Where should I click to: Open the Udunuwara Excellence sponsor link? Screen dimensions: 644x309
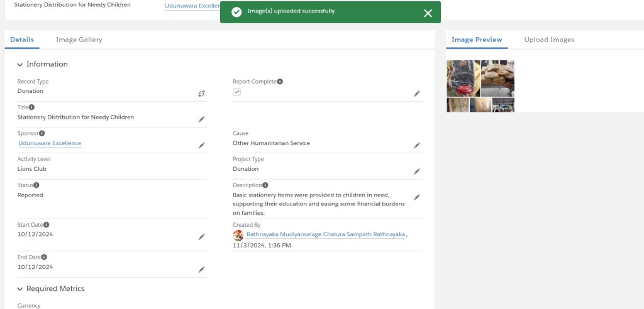click(50, 143)
